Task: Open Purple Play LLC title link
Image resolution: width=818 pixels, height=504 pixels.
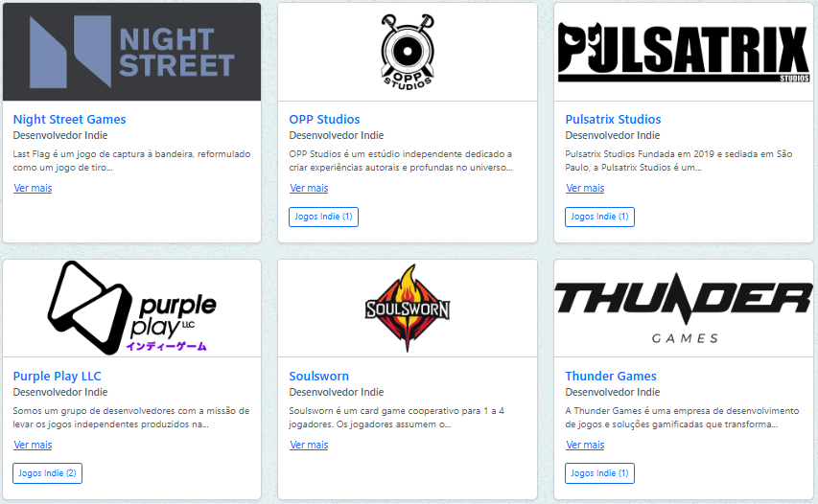Action: click(x=57, y=377)
